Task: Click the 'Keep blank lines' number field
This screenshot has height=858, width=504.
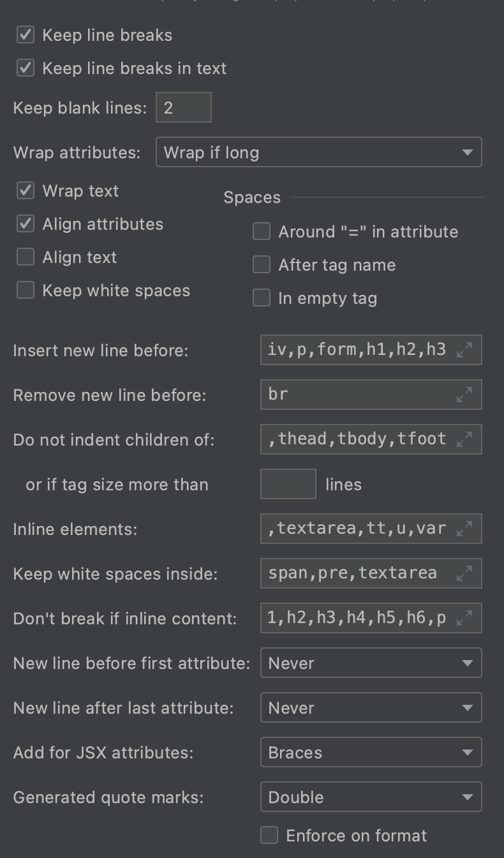Action: tap(183, 107)
